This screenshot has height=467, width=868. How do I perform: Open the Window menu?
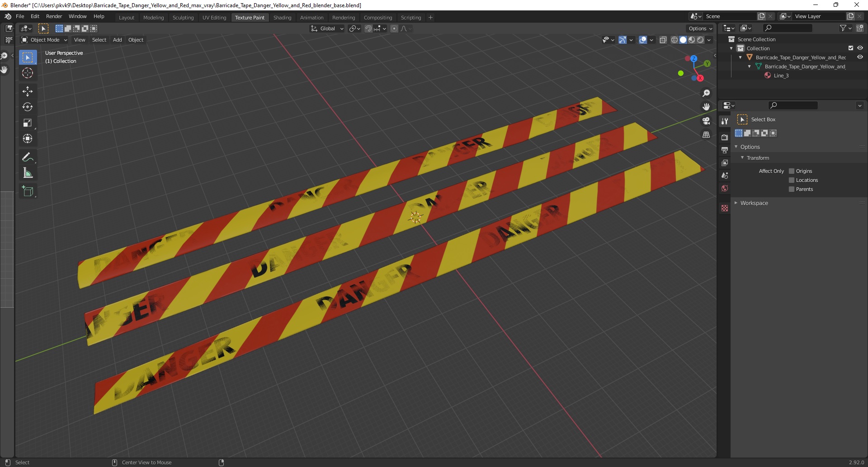[77, 16]
